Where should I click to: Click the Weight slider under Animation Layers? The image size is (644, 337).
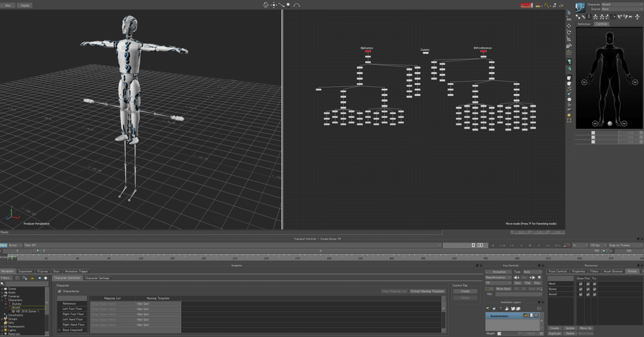(510, 333)
